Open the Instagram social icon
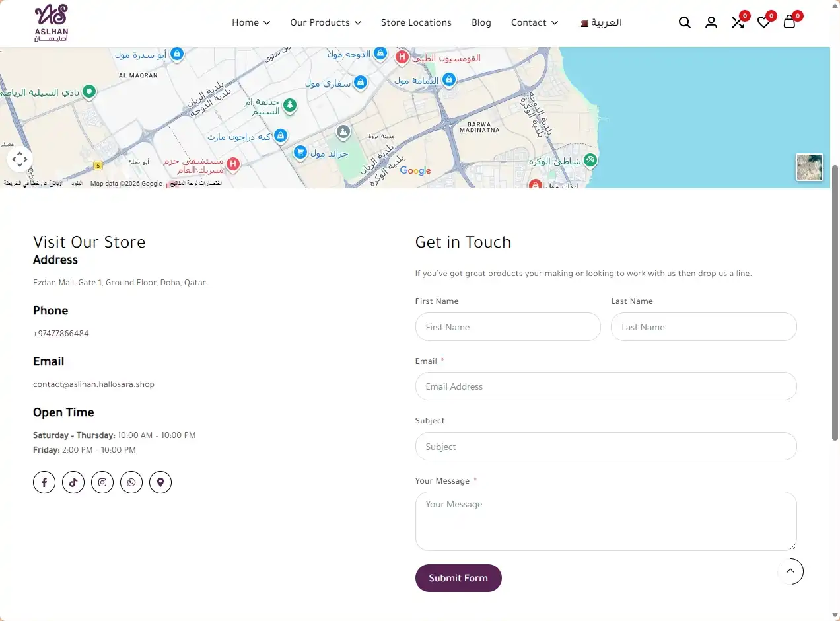Viewport: 840px width, 621px height. [x=102, y=482]
